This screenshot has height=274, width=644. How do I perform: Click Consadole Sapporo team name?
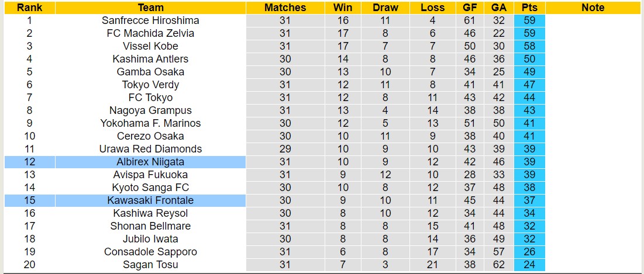coord(150,252)
